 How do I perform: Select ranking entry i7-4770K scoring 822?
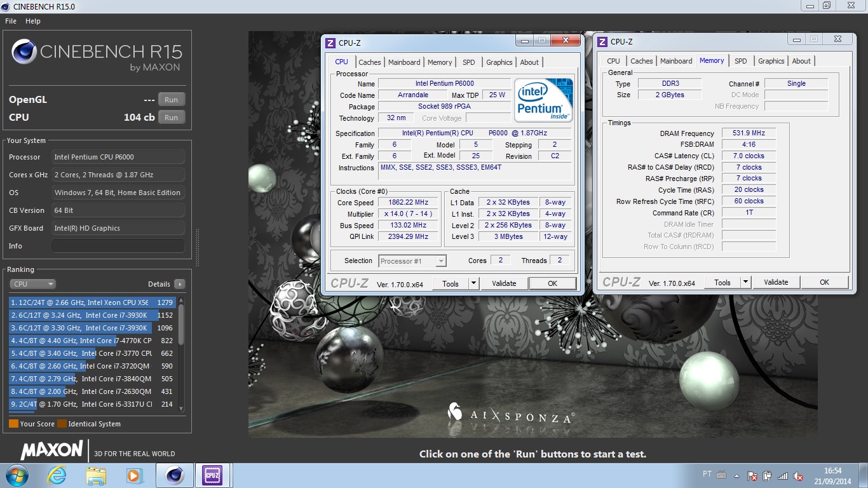click(x=92, y=341)
